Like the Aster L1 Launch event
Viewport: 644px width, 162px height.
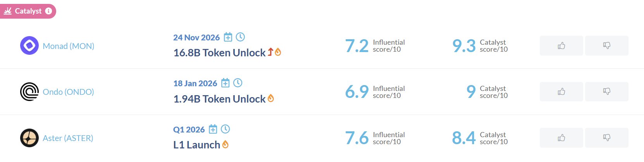[x=561, y=138]
